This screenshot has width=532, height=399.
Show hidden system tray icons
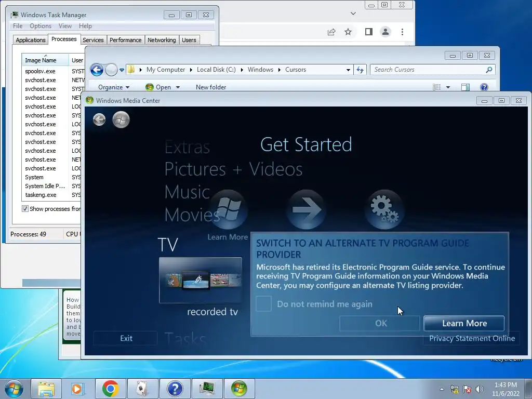click(x=442, y=389)
